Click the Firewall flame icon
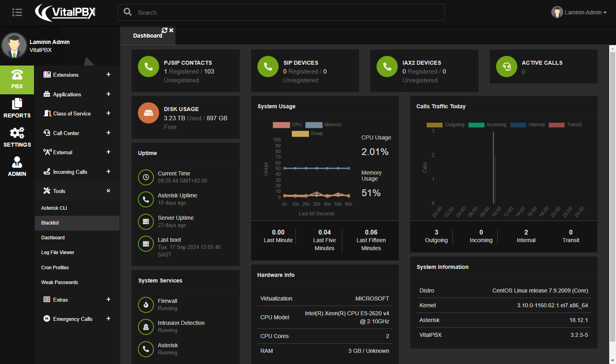The height and width of the screenshot is (364, 616). (x=146, y=304)
